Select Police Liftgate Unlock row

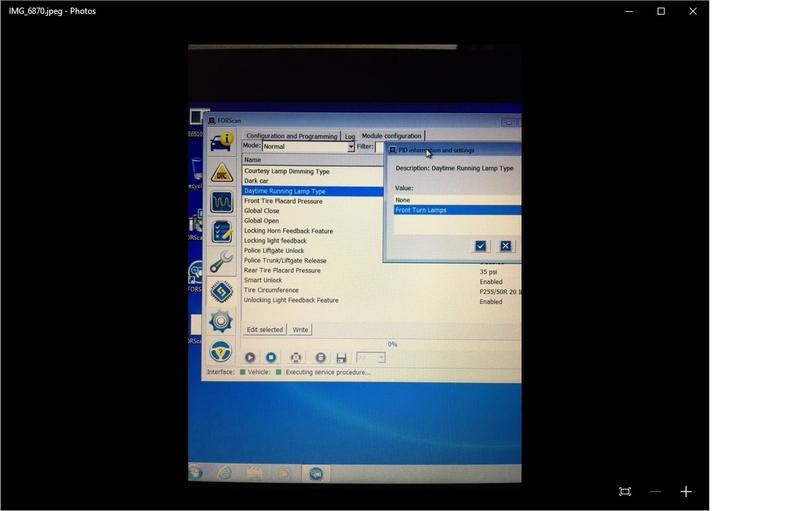click(312, 251)
